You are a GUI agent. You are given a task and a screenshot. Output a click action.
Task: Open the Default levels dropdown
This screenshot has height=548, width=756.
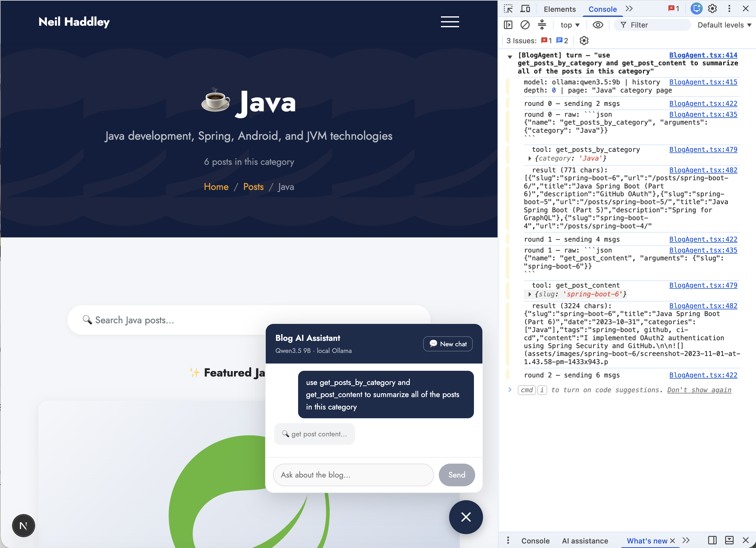point(724,25)
